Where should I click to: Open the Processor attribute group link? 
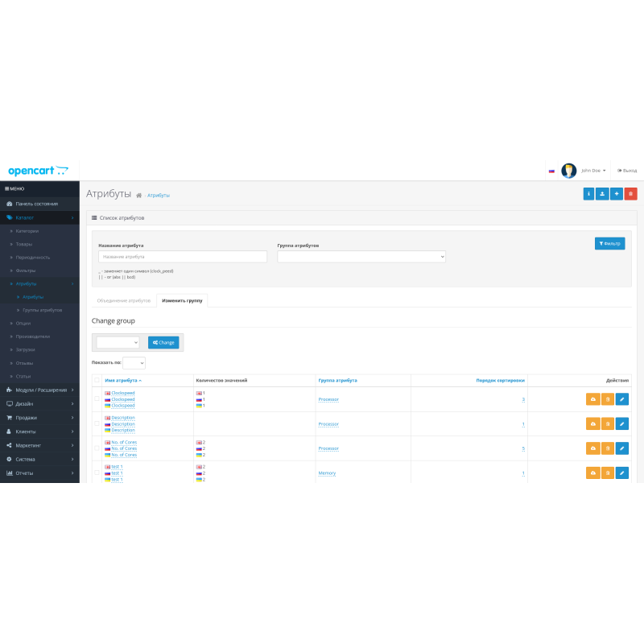tap(328, 398)
